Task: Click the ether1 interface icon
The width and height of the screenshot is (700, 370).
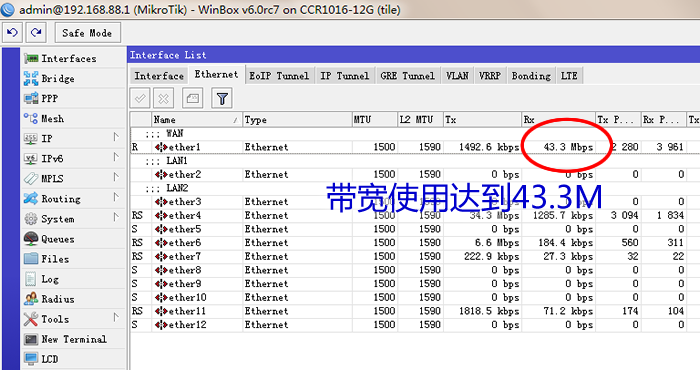Action: point(161,147)
